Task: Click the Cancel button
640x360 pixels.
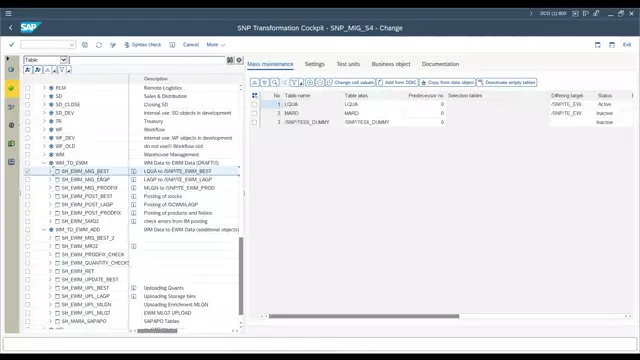Action: 191,44
